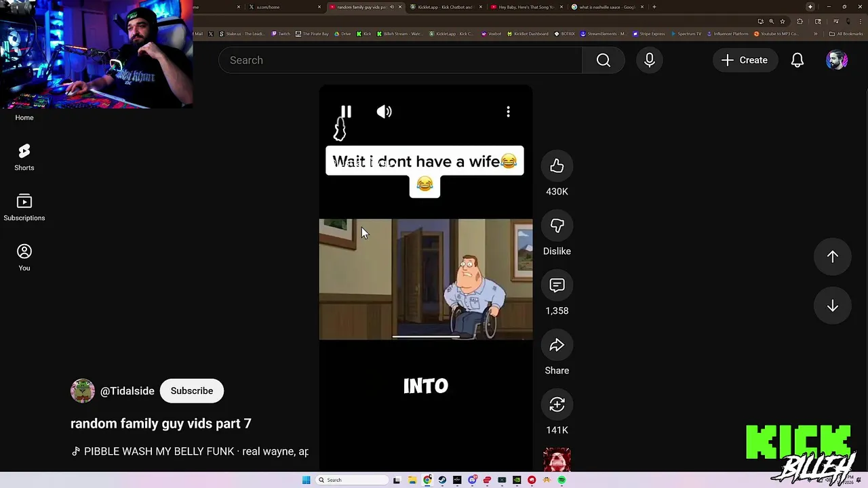The height and width of the screenshot is (488, 868).
Task: Go to previous Short with up arrow
Action: [x=832, y=256]
